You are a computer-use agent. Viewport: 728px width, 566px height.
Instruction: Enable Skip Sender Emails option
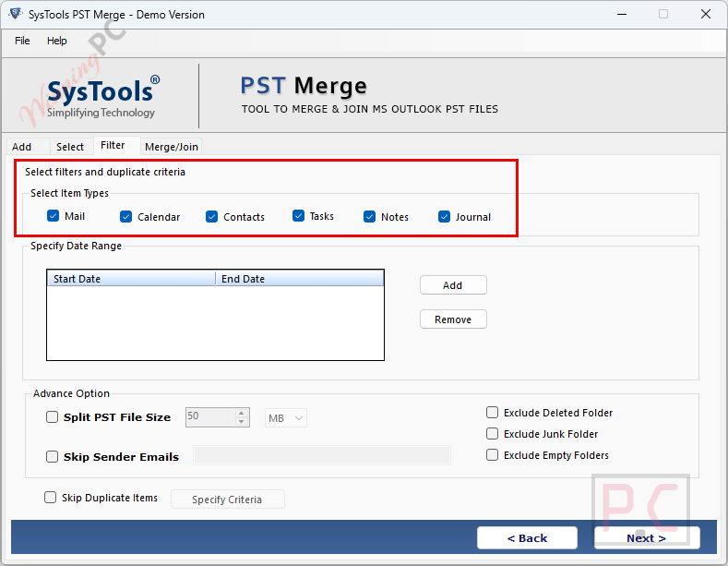[x=52, y=457]
